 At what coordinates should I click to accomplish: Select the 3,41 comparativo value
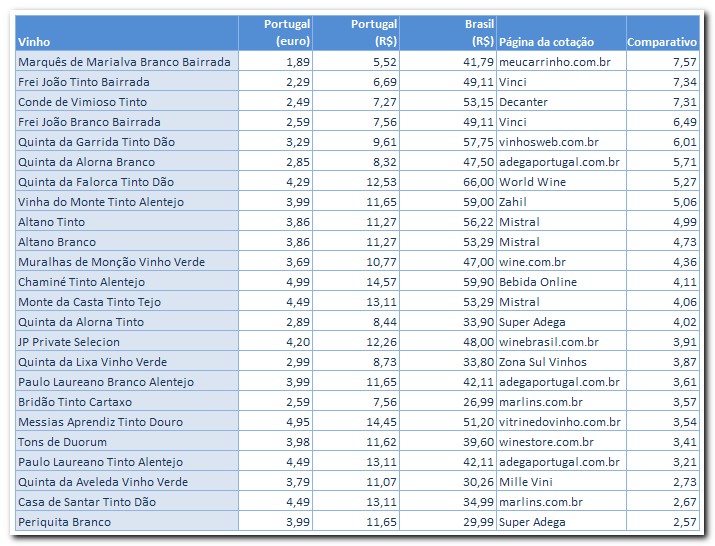tap(663, 442)
